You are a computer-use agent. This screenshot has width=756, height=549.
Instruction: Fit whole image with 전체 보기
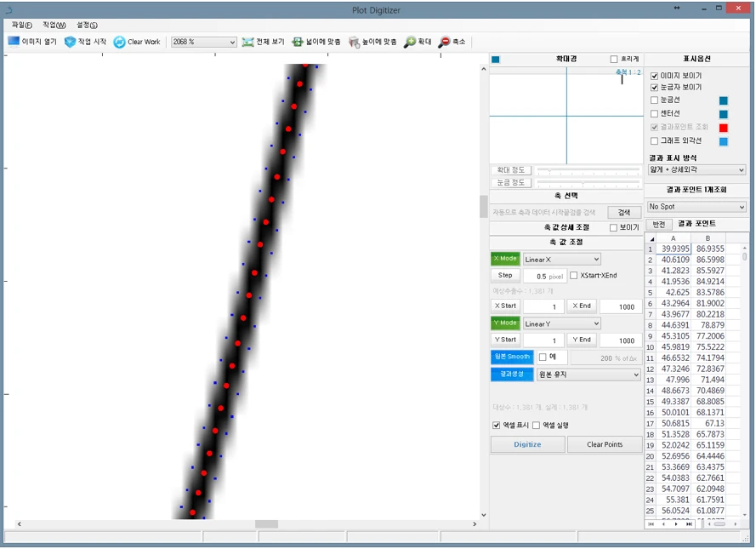coord(264,42)
